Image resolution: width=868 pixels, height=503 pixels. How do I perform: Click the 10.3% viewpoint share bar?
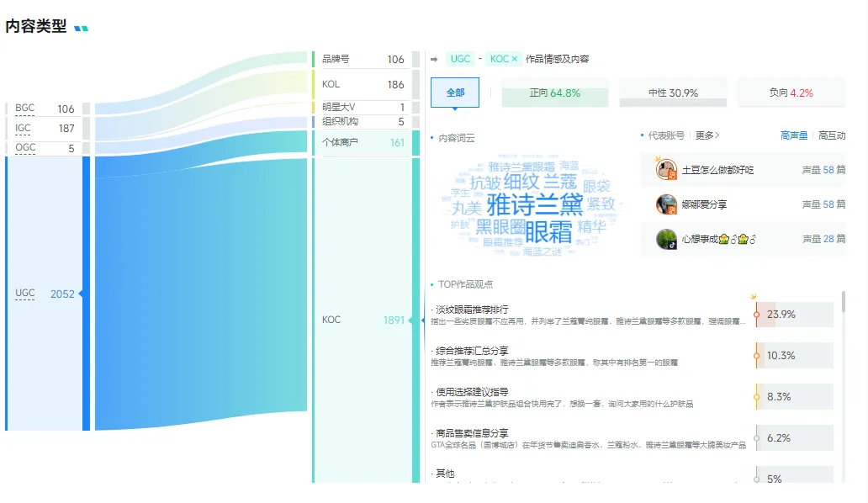pos(795,356)
